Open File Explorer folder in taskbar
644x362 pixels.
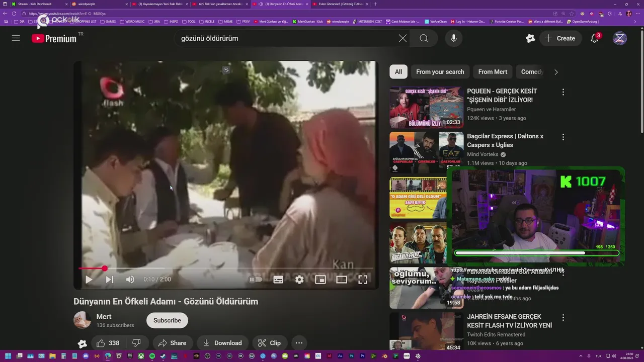(52, 356)
